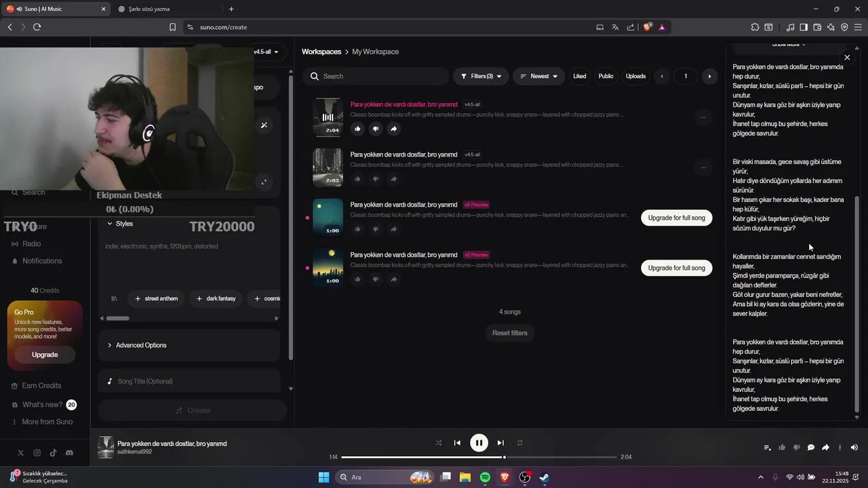
Task: Switch to the Şarkı sözü yazma browser tab
Action: (x=167, y=9)
